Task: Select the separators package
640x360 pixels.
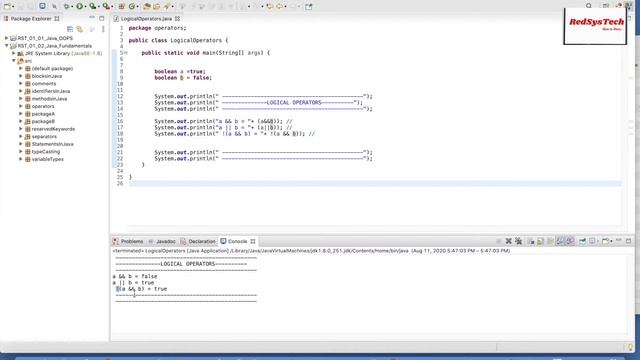Action: [44, 136]
